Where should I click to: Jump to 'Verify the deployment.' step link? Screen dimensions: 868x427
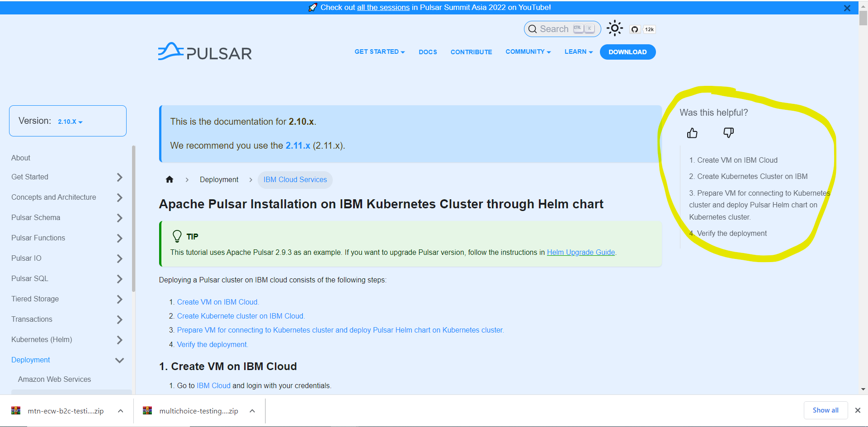click(x=212, y=344)
